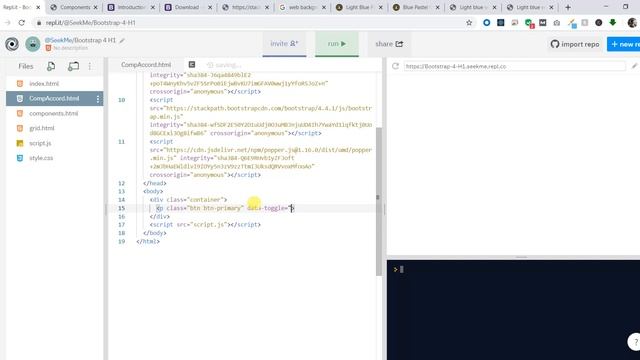This screenshot has height=360, width=640.
Task: Open CompAccord.html file options menu
Action: [x=98, y=98]
